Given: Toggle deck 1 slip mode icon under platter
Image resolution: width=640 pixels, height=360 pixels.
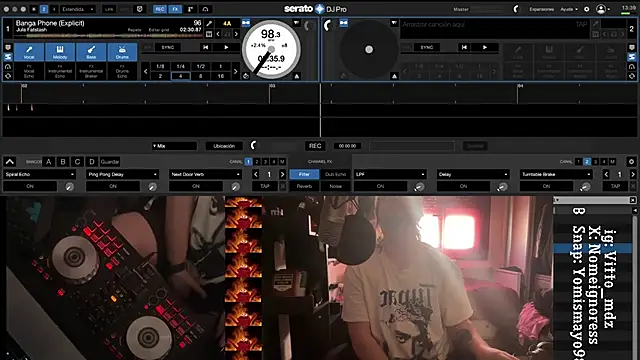Looking at the screenshot, I should tap(246, 76).
